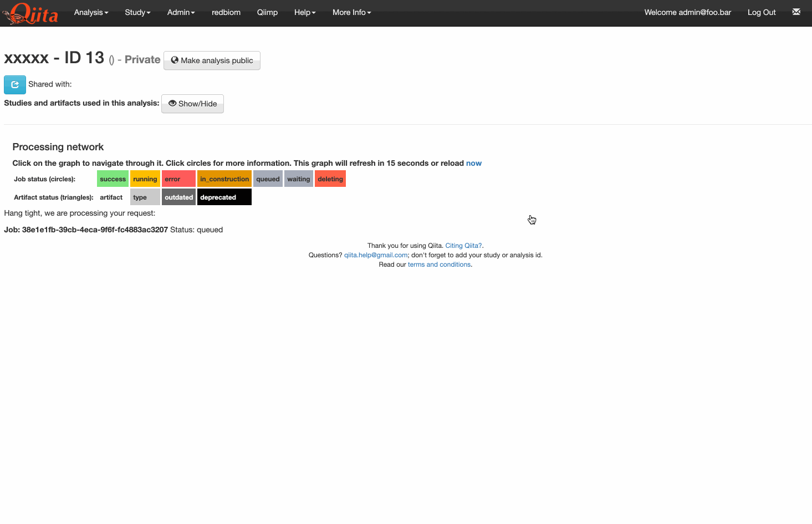Open the Study dropdown menu
Viewport: 812px width, 524px height.
coord(137,12)
